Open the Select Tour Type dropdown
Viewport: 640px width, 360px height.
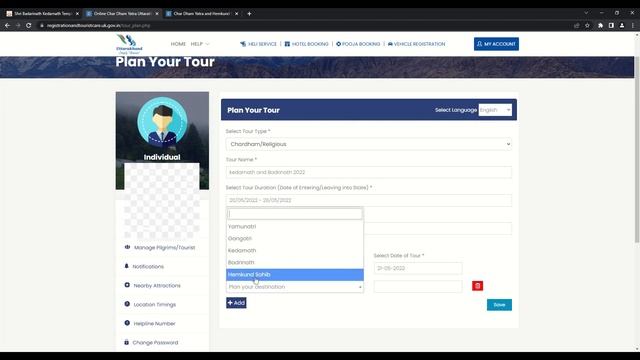click(x=369, y=144)
